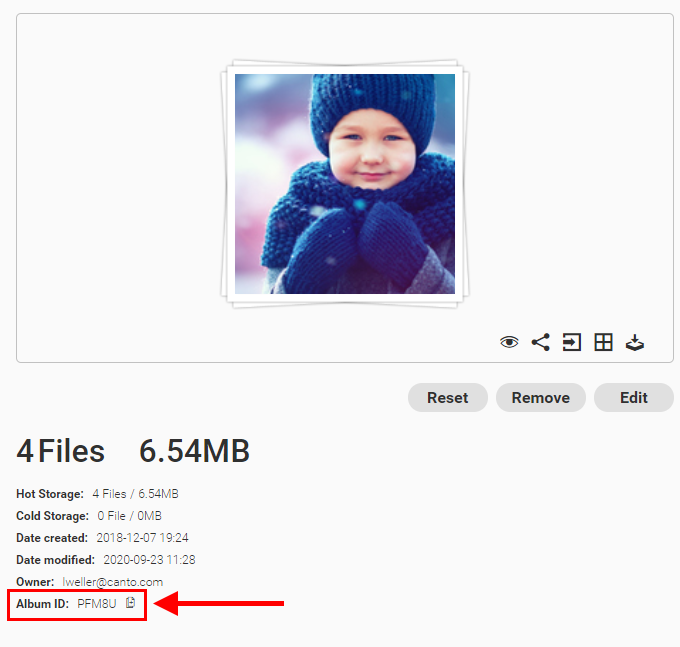Click the large 4 Files heading

(60, 451)
